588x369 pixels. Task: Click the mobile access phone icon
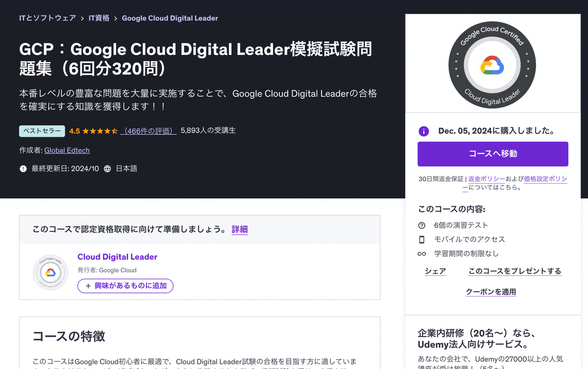tap(421, 240)
